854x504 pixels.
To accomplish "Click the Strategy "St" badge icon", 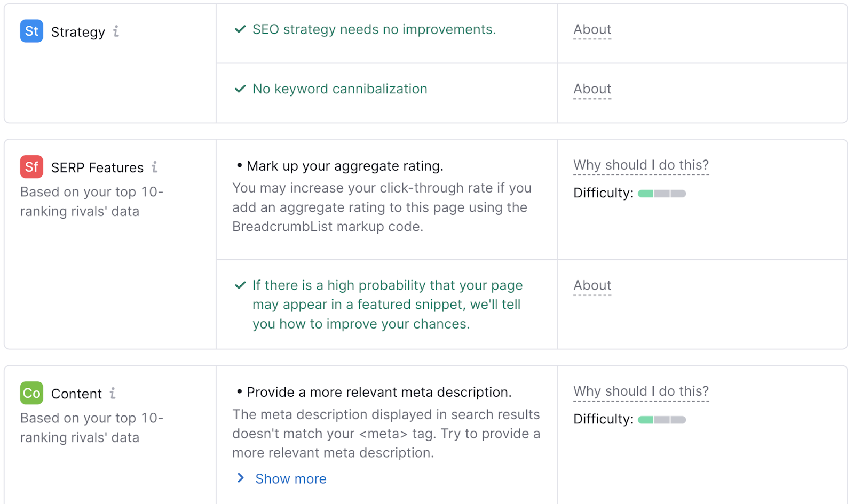I will [31, 31].
